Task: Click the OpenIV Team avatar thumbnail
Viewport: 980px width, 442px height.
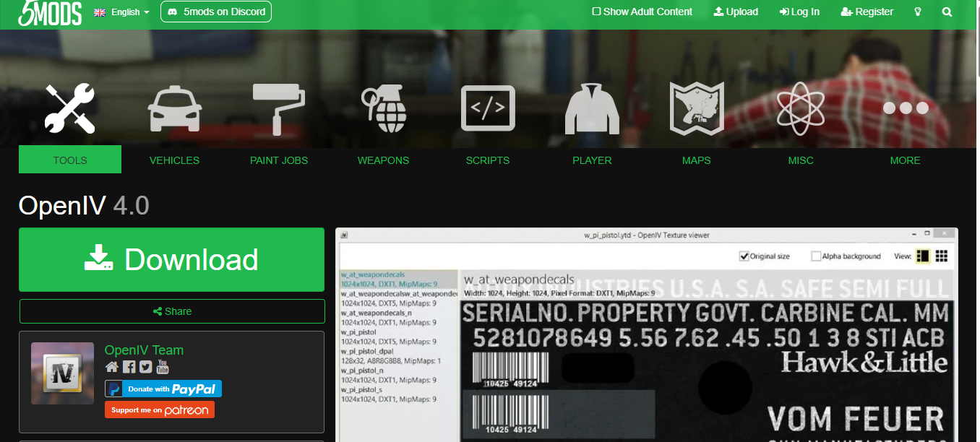Action: [63, 373]
